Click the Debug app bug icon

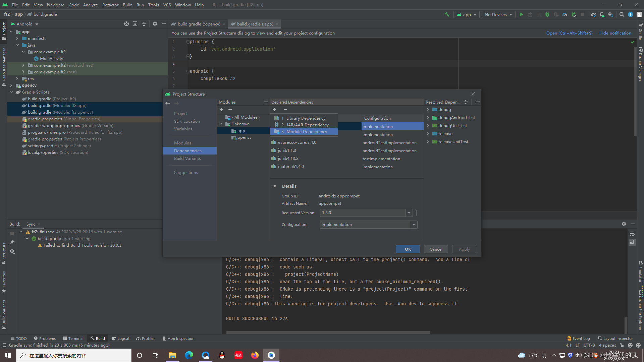click(x=547, y=14)
